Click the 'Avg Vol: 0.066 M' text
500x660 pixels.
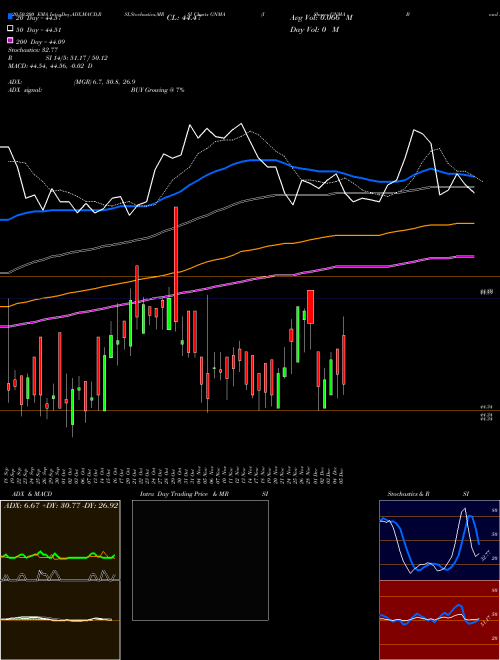pos(321,18)
